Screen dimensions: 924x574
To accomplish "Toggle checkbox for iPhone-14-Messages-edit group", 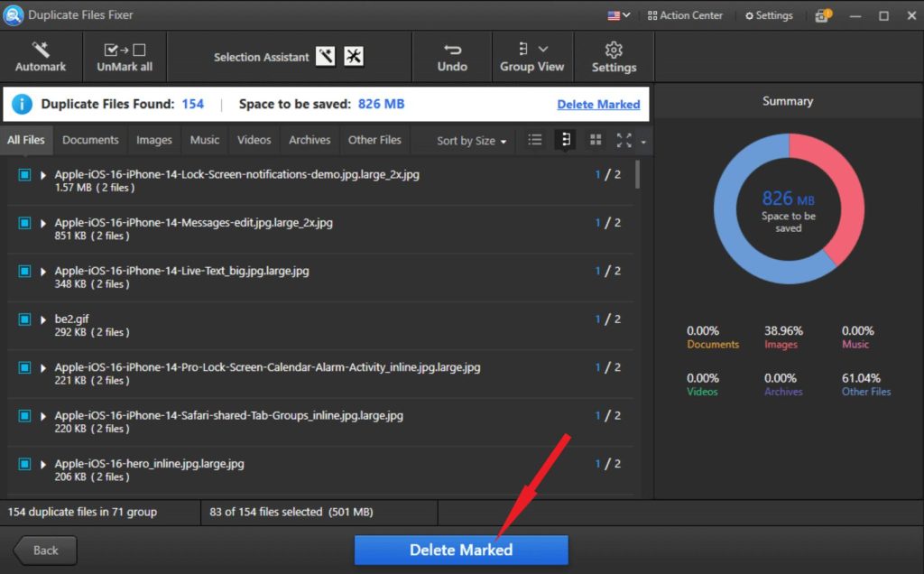I will (25, 223).
